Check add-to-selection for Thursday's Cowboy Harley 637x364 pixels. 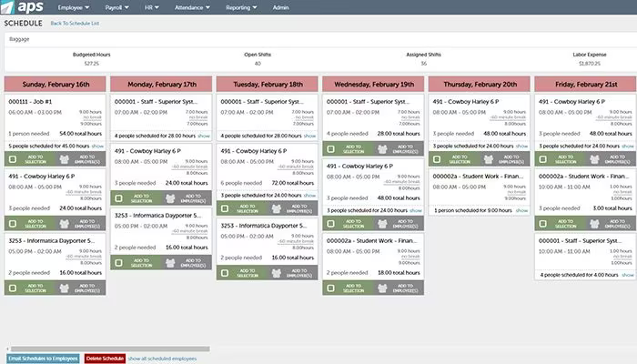437,159
